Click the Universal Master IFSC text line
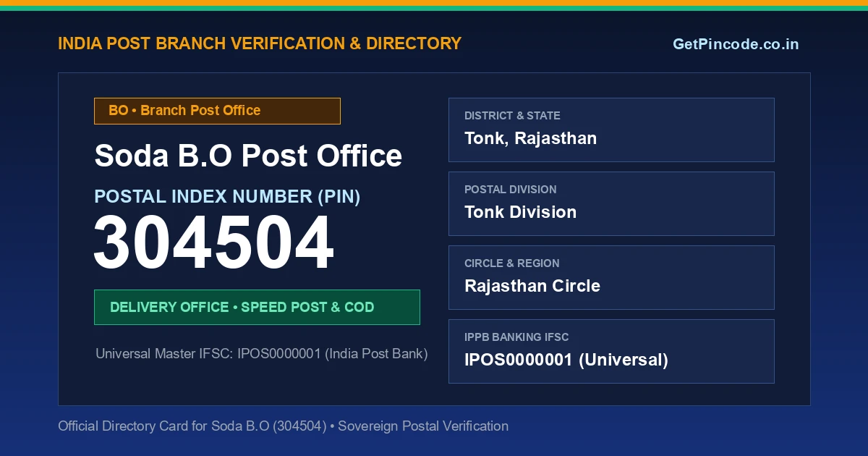 click(x=262, y=354)
